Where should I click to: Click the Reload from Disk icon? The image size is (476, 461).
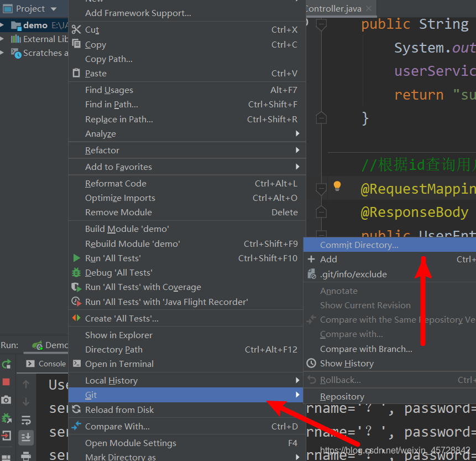76,410
